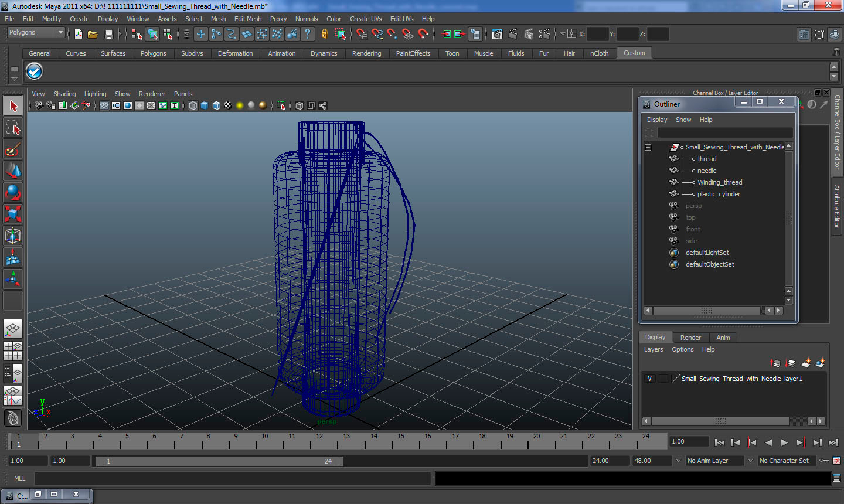The height and width of the screenshot is (504, 844).
Task: Open the Render layer tab
Action: 690,338
